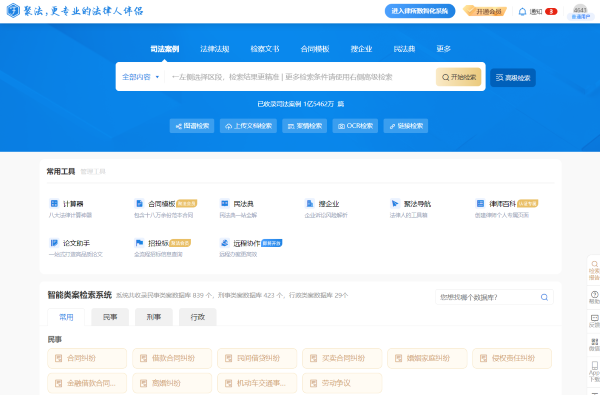Switch to the 民法典 search tab
Viewport: 600px width, 395px height.
pyautogui.click(x=404, y=49)
